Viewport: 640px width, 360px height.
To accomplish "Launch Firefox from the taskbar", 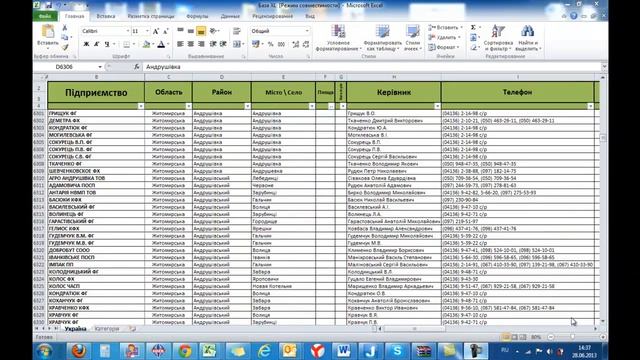I will 79,351.
